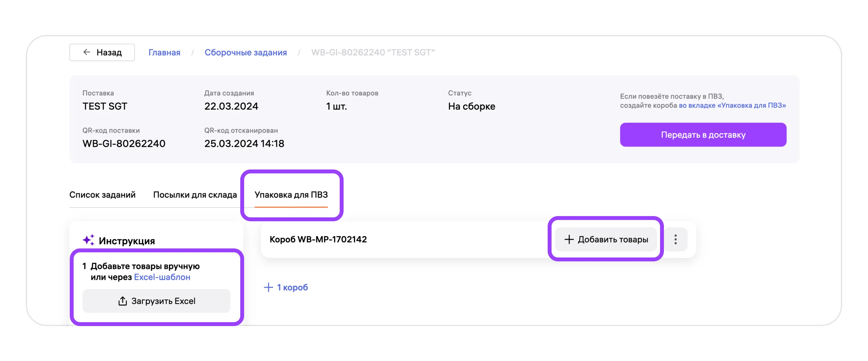Click the sparkle icon beside Инструкция
The height and width of the screenshot is (361, 868).
coord(88,240)
